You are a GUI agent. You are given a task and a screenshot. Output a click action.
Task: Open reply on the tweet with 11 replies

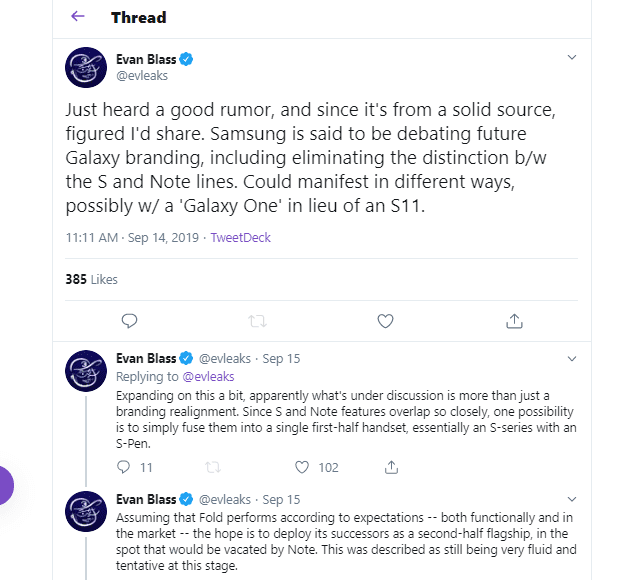[124, 467]
